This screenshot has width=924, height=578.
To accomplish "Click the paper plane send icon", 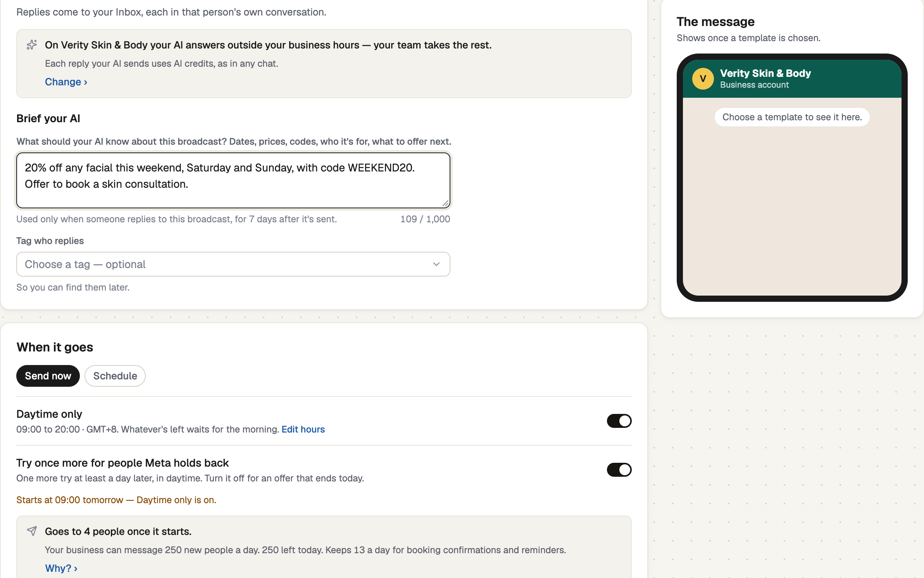I will pos(32,531).
